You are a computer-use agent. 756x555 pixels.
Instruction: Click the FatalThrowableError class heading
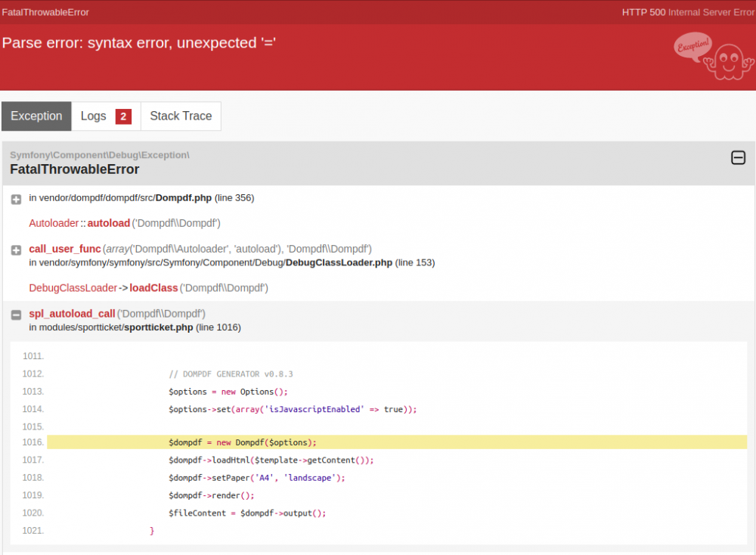pyautogui.click(x=74, y=169)
